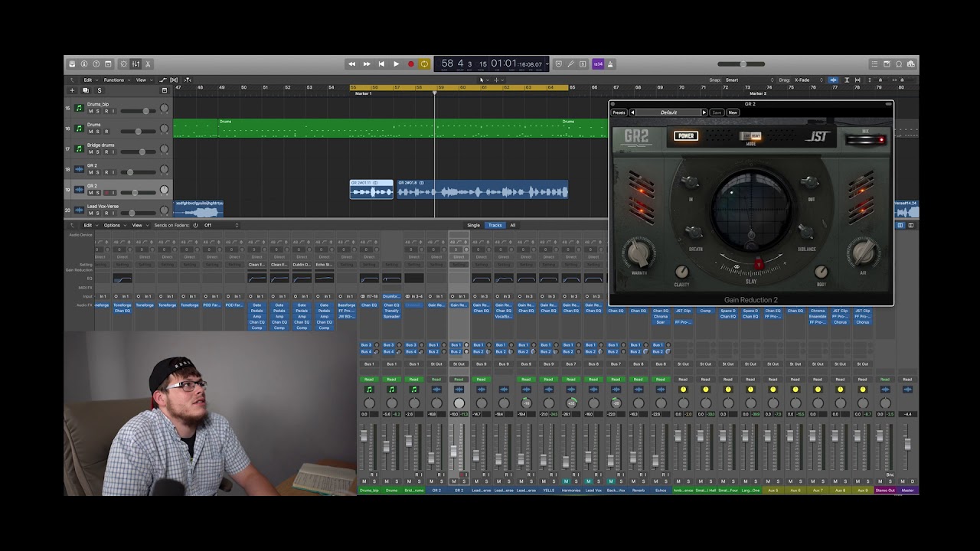Open the Loop Browser icon at top right
This screenshot has width=980, height=551.
coord(899,64)
